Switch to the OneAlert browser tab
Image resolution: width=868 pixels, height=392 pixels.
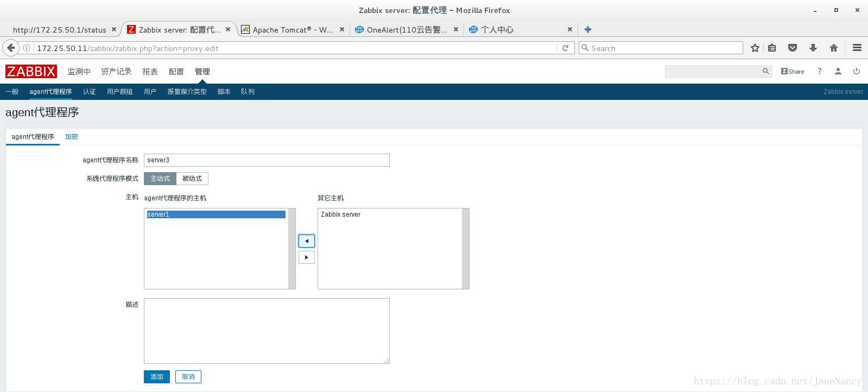click(407, 29)
